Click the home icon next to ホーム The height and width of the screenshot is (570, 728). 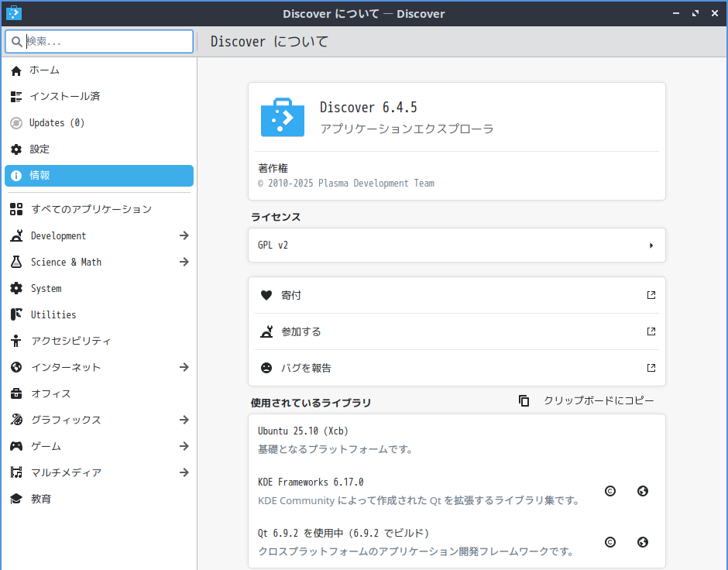pyautogui.click(x=16, y=70)
